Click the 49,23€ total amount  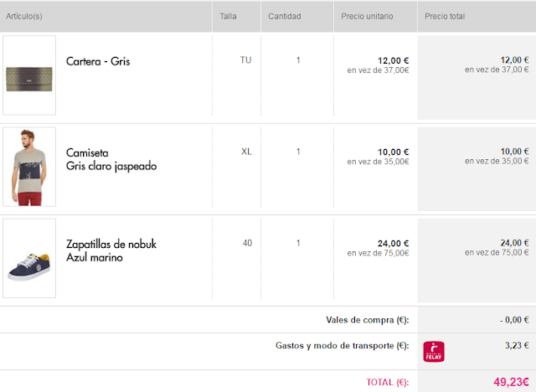click(x=510, y=381)
